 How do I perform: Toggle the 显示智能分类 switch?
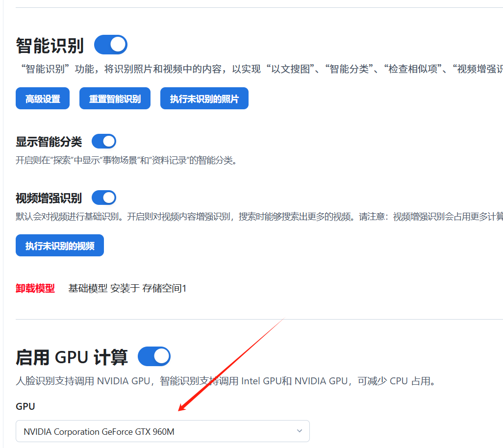104,142
